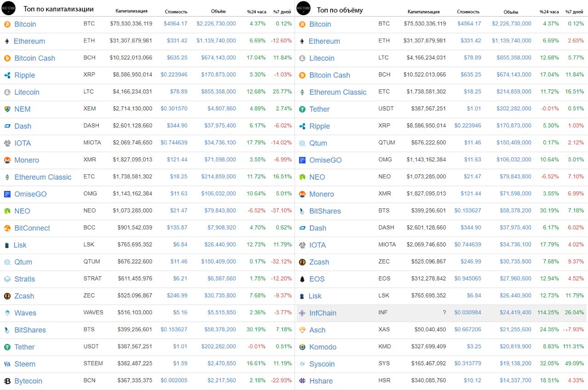Viewport: 588px width, 390px height.
Task: Open the Bytecoin coin link
Action: click(x=28, y=381)
